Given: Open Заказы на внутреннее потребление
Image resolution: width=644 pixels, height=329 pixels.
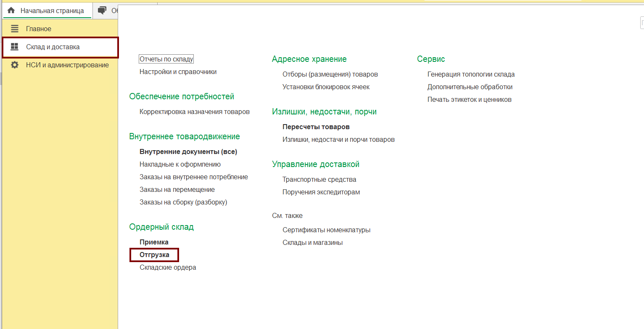Looking at the screenshot, I should (194, 177).
